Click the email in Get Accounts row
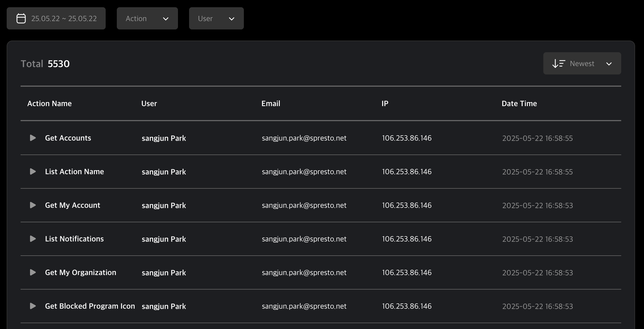The width and height of the screenshot is (644, 329). (304, 138)
